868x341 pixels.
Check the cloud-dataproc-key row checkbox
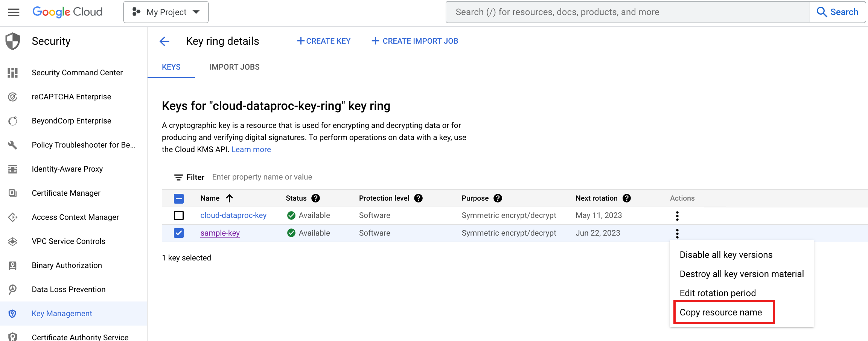coord(179,215)
